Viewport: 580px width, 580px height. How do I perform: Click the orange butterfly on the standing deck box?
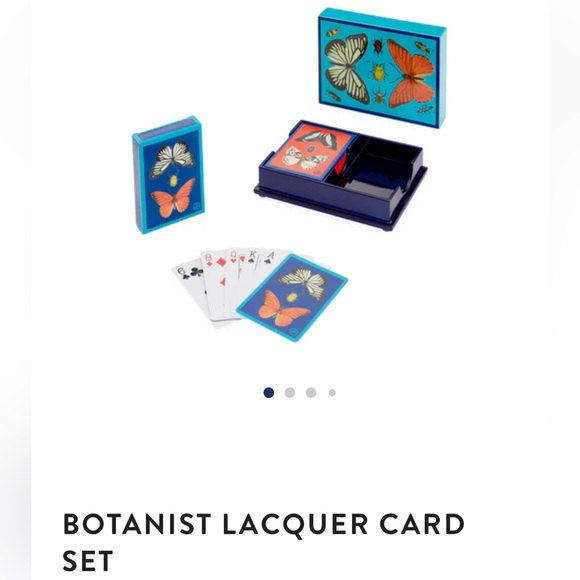173,199
